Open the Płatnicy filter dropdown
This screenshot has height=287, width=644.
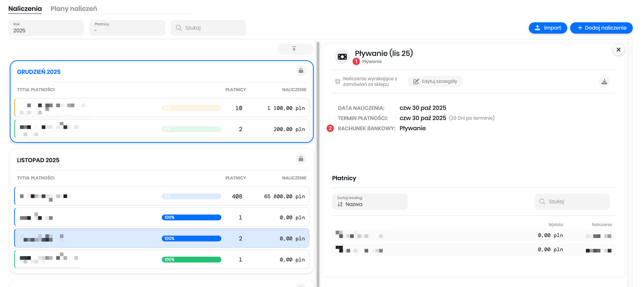[127, 28]
